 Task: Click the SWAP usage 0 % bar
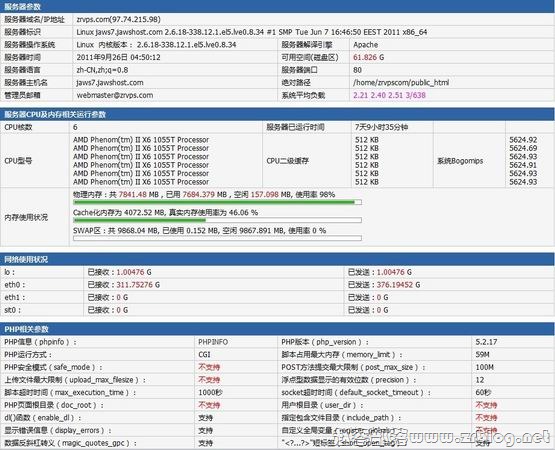(217, 238)
